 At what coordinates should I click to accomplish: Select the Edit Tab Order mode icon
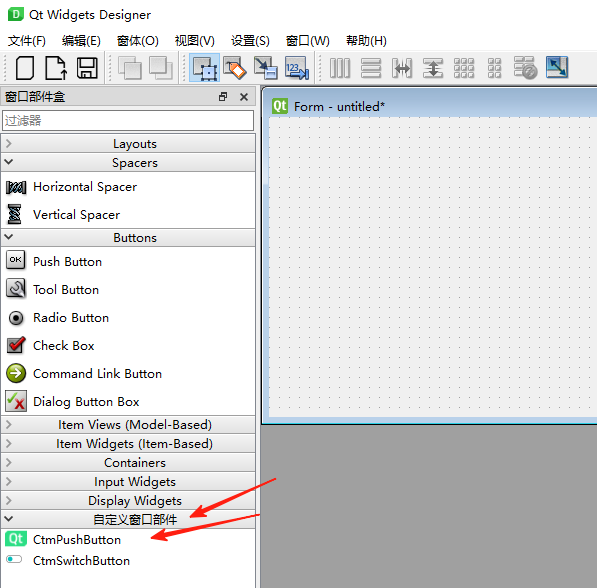297,68
